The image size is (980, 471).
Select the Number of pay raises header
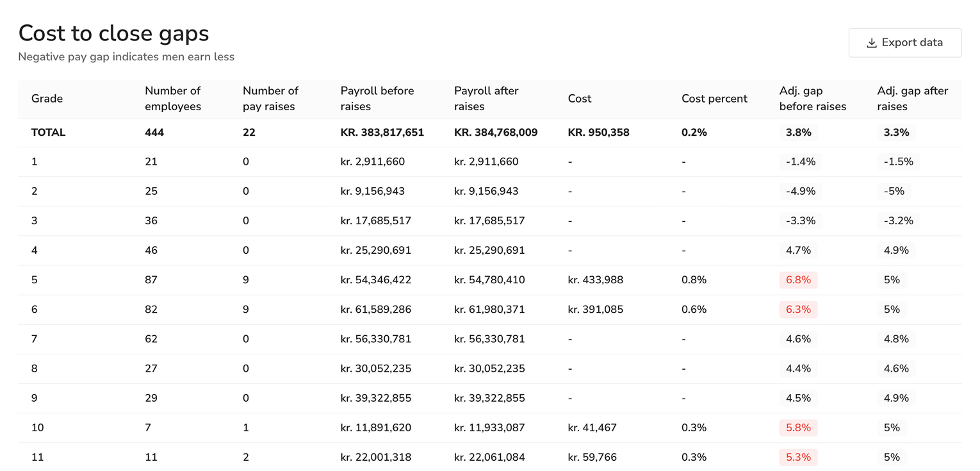pyautogui.click(x=270, y=99)
